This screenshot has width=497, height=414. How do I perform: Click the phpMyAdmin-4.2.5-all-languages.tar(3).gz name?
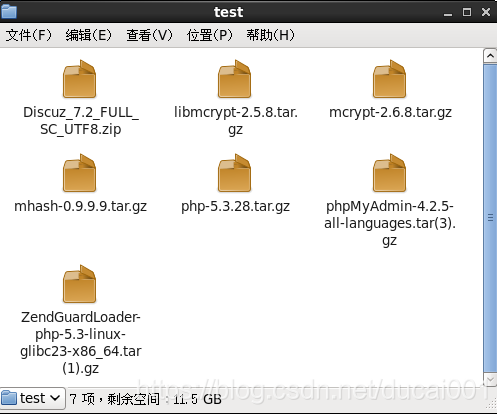(x=390, y=223)
